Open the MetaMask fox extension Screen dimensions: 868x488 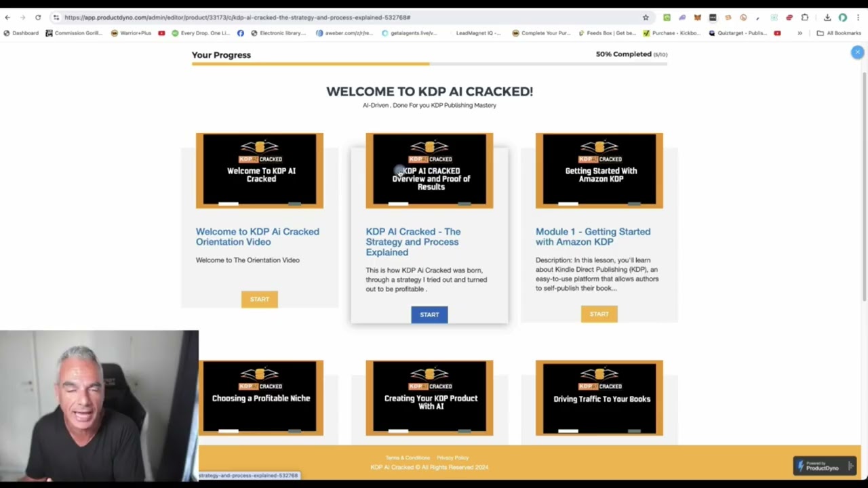[697, 18]
